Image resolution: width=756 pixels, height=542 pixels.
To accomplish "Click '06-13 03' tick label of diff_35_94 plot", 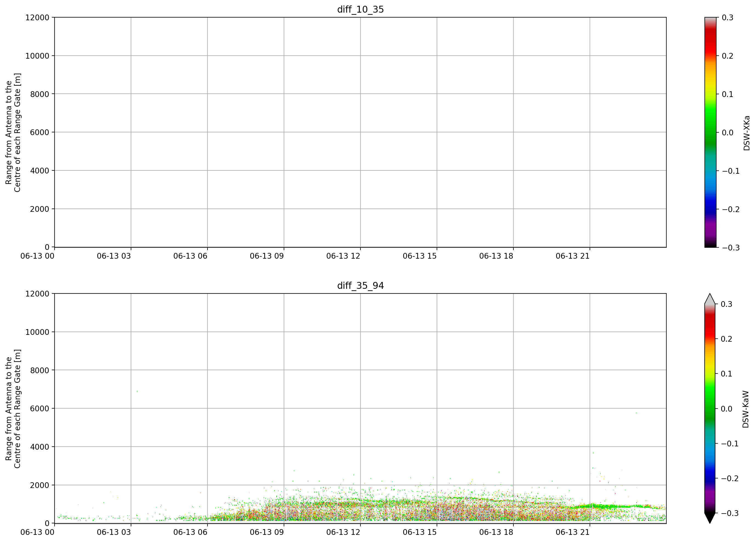I will [x=114, y=532].
